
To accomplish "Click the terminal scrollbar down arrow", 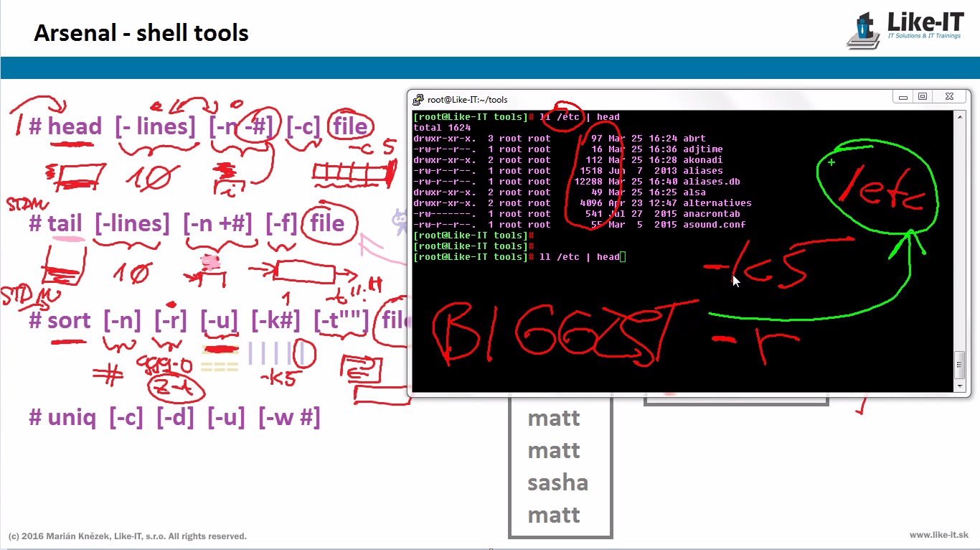I will coord(960,385).
